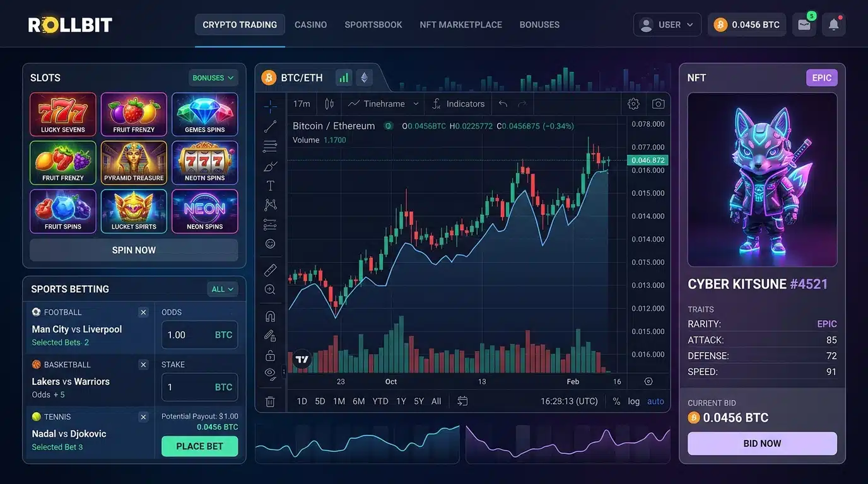Select the brush drawing tool
This screenshot has width=868, height=484.
click(x=270, y=166)
